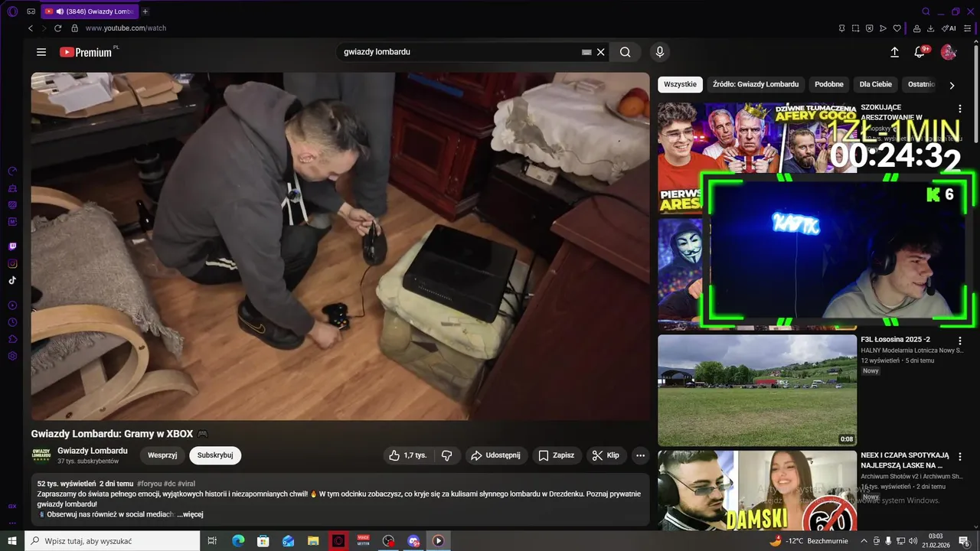Open Windows Start menu
The image size is (980, 551).
pos(12,541)
